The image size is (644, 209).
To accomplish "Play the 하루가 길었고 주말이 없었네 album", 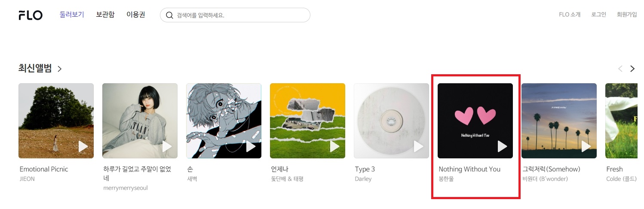I will pyautogui.click(x=167, y=146).
